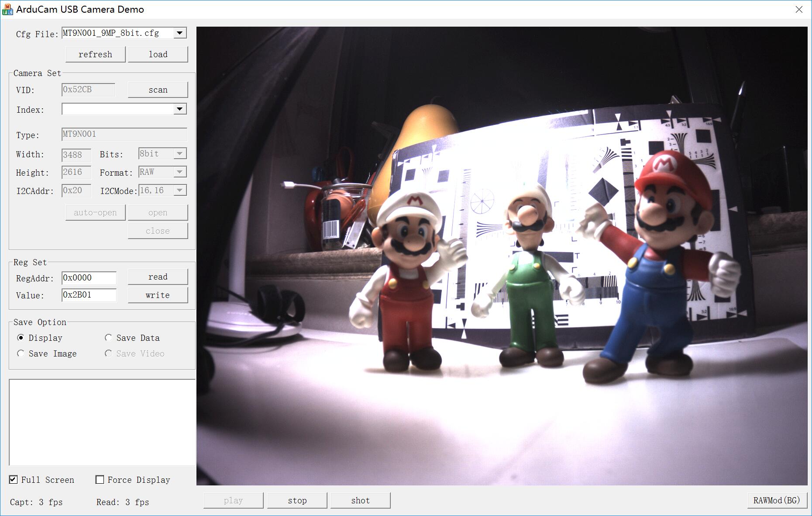This screenshot has width=812, height=516.
Task: Enable the Force Display checkbox
Action: click(x=100, y=480)
